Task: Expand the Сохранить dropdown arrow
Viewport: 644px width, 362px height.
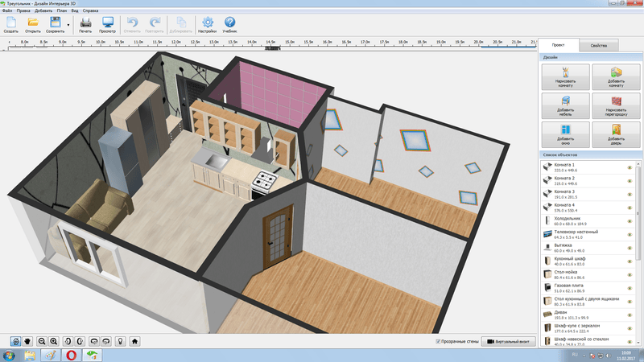Action: tap(68, 25)
